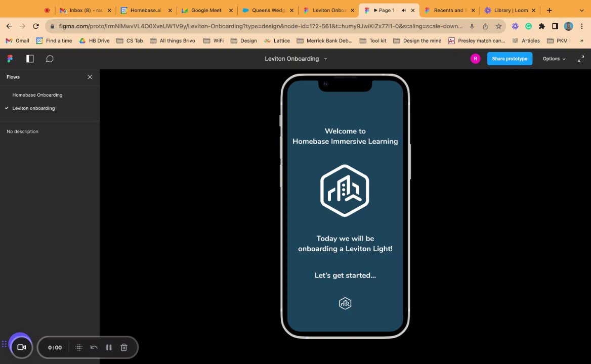
Task: Click the Let's get started... text
Action: (x=345, y=275)
